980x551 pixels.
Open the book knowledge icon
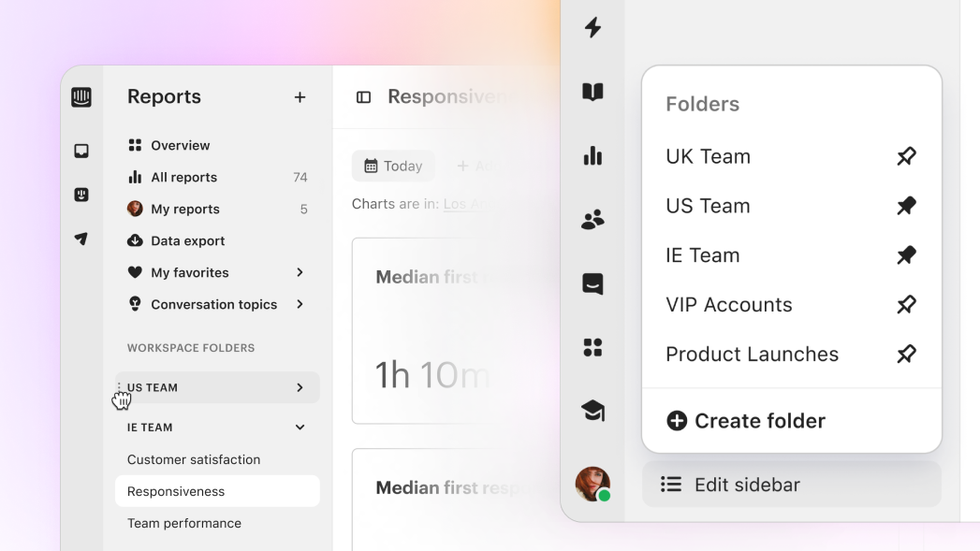[x=592, y=92]
